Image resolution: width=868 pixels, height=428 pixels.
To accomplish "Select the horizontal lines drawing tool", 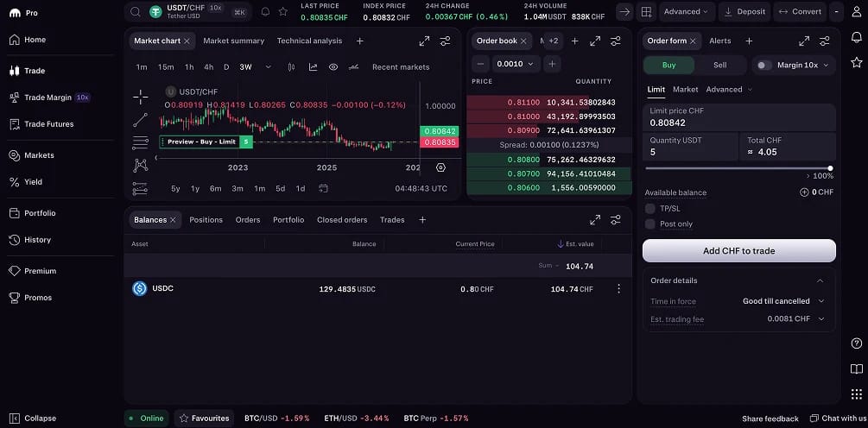I will (x=141, y=142).
